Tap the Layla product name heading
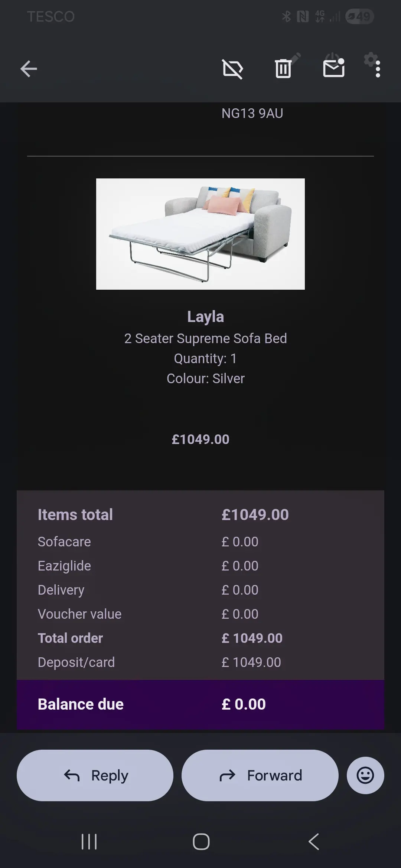Screen dimensions: 401x868 point(205,317)
